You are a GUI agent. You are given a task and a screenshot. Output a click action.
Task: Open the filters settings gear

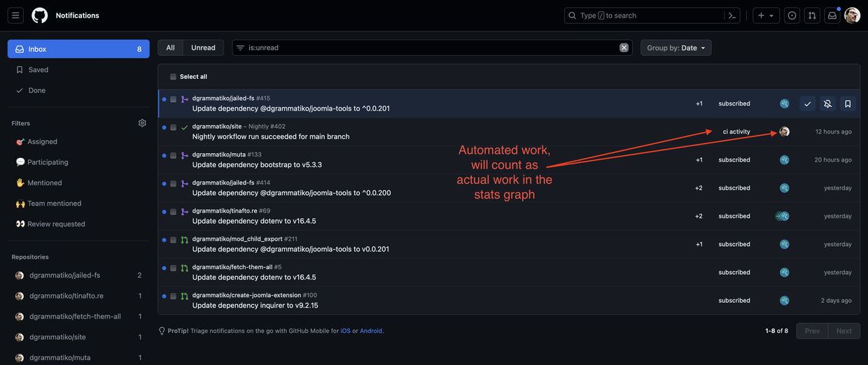[142, 123]
